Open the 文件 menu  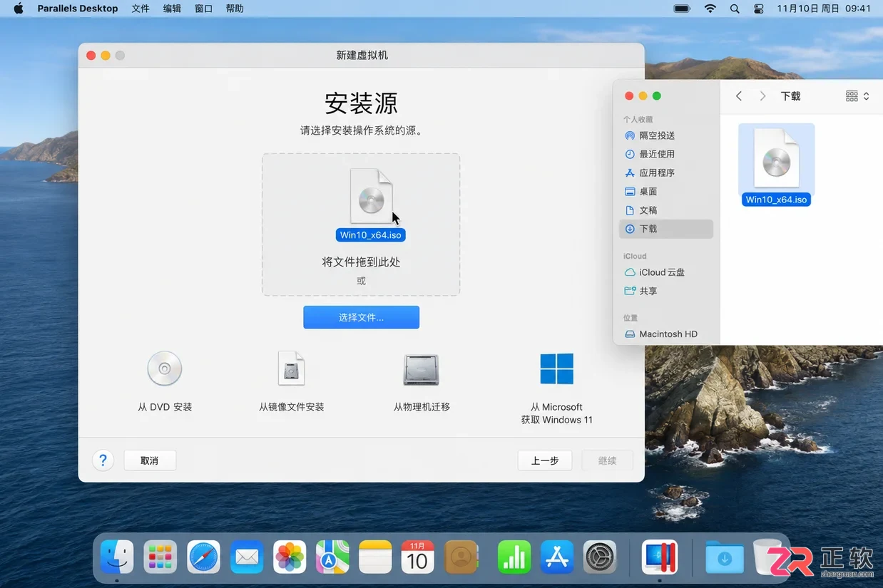(141, 9)
